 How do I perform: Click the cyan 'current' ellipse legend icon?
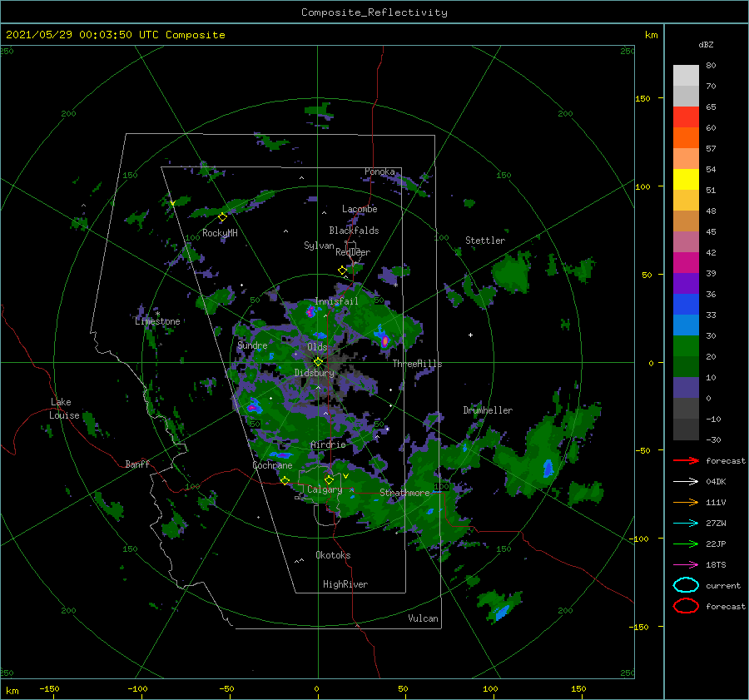(x=686, y=585)
